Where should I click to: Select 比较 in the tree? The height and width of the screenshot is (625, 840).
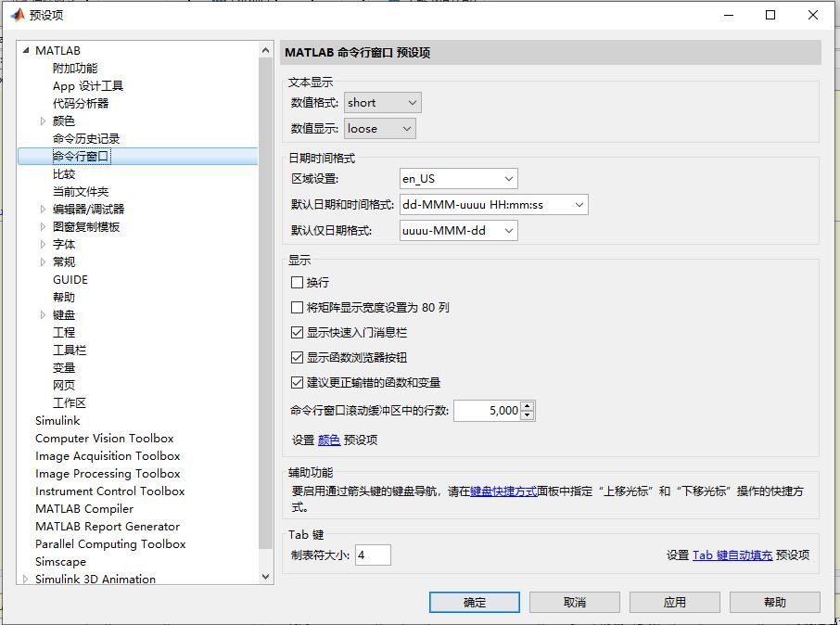tap(64, 174)
